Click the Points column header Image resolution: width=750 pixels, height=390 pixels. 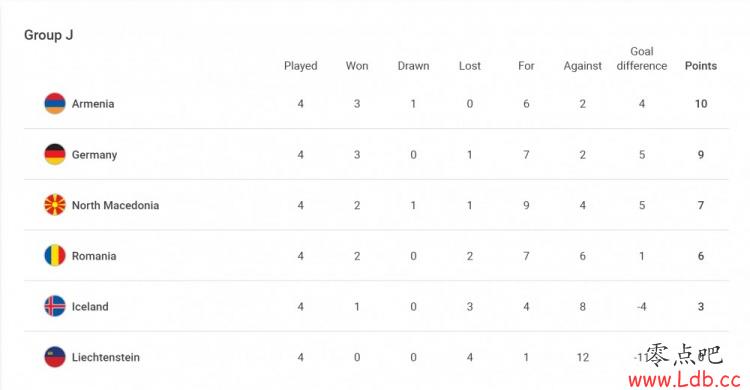tap(701, 66)
